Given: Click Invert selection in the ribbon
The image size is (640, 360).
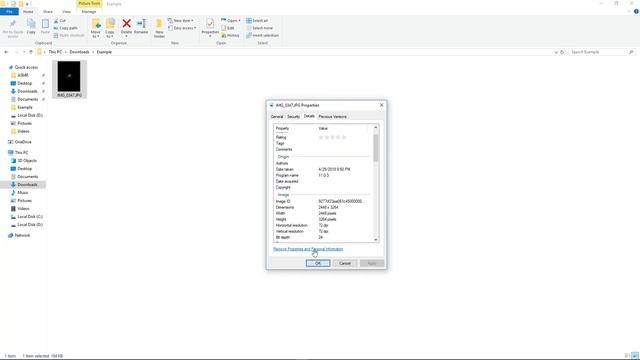Looking at the screenshot, I should (x=262, y=36).
